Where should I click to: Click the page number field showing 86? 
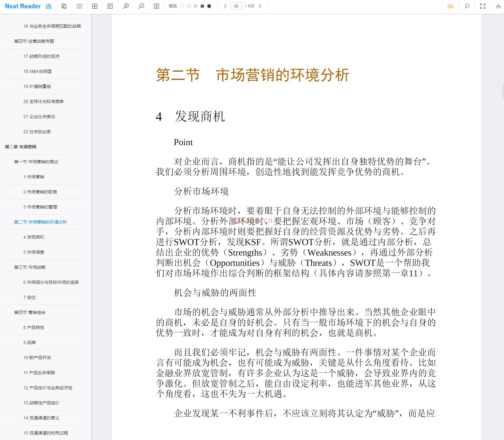236,6
